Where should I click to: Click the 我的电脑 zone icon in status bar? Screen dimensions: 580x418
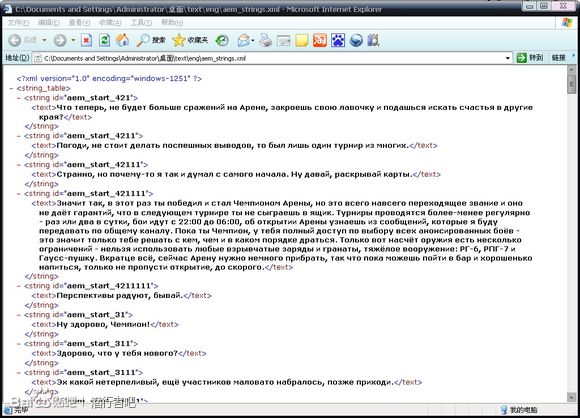click(x=503, y=409)
